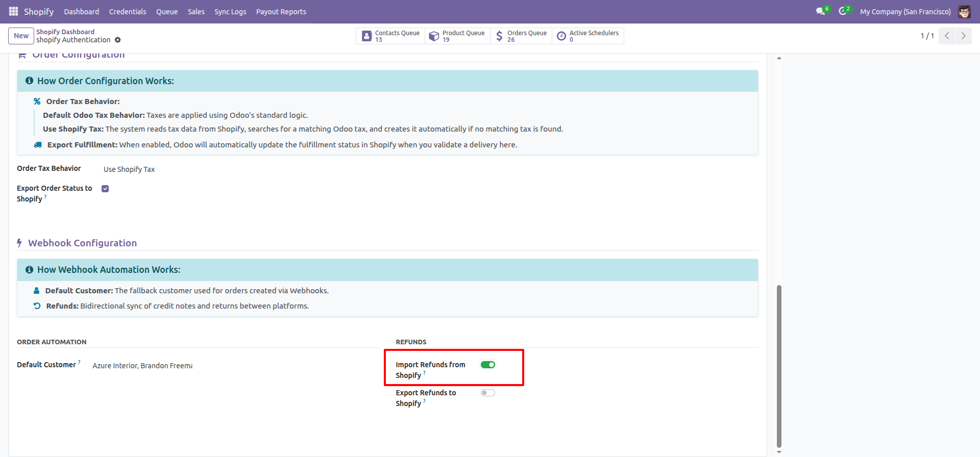Open the user avatar menu
The height and width of the screenshot is (457, 980).
tap(964, 11)
